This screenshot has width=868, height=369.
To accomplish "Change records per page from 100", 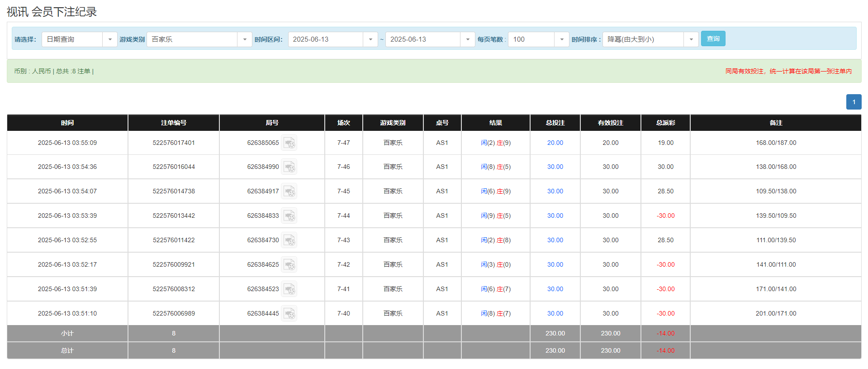I will point(561,39).
